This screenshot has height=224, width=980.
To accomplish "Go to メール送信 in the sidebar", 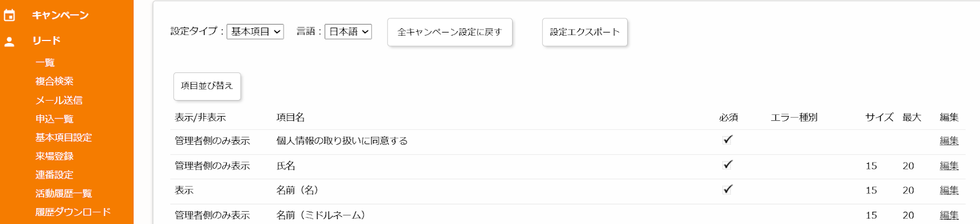I will [x=59, y=100].
